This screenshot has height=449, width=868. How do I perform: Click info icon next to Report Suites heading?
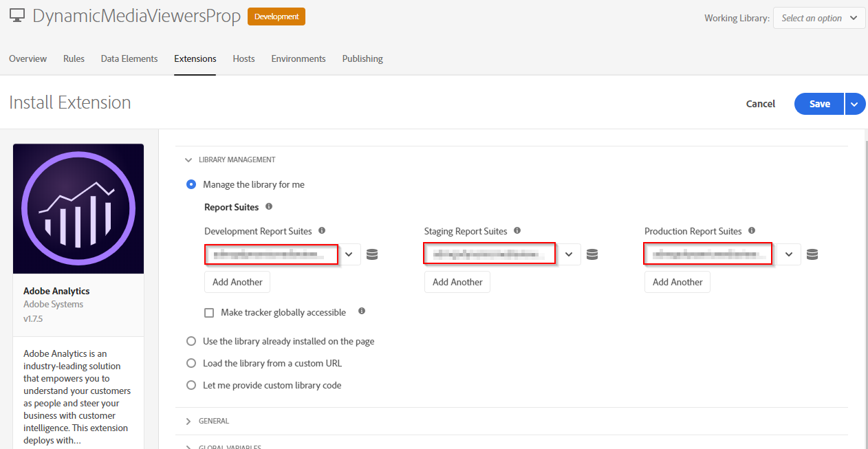point(269,206)
